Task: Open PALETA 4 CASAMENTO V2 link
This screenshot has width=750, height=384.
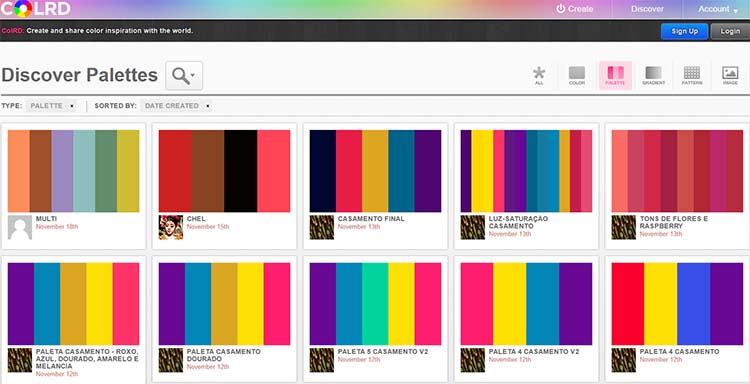Action: pyautogui.click(x=534, y=351)
